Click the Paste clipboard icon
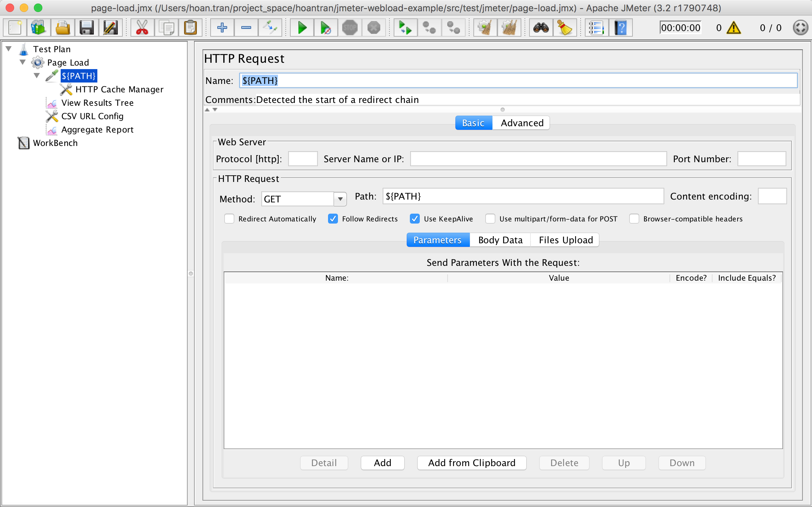Screen dimensions: 812x507 (190, 28)
